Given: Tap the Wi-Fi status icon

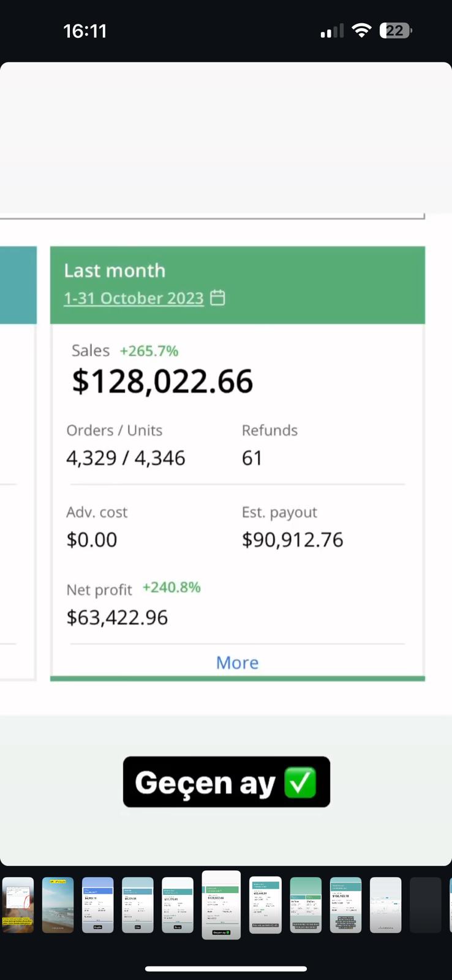Looking at the screenshot, I should pos(362,30).
